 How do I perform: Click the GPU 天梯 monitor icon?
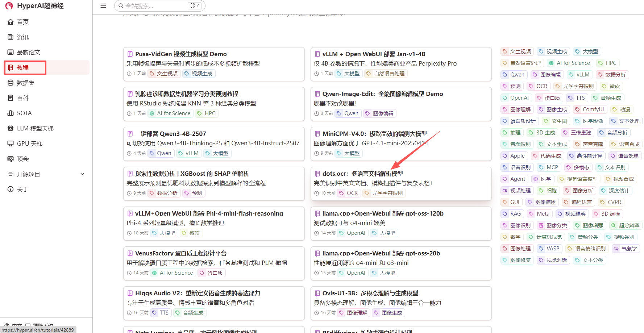(x=11, y=143)
